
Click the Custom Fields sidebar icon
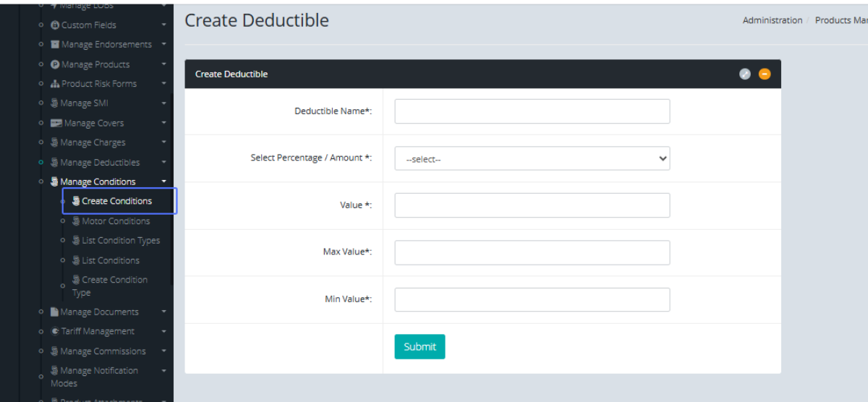(55, 25)
